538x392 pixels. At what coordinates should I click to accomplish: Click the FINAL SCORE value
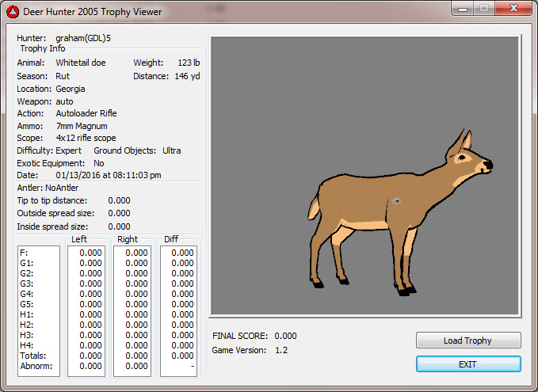pyautogui.click(x=285, y=336)
